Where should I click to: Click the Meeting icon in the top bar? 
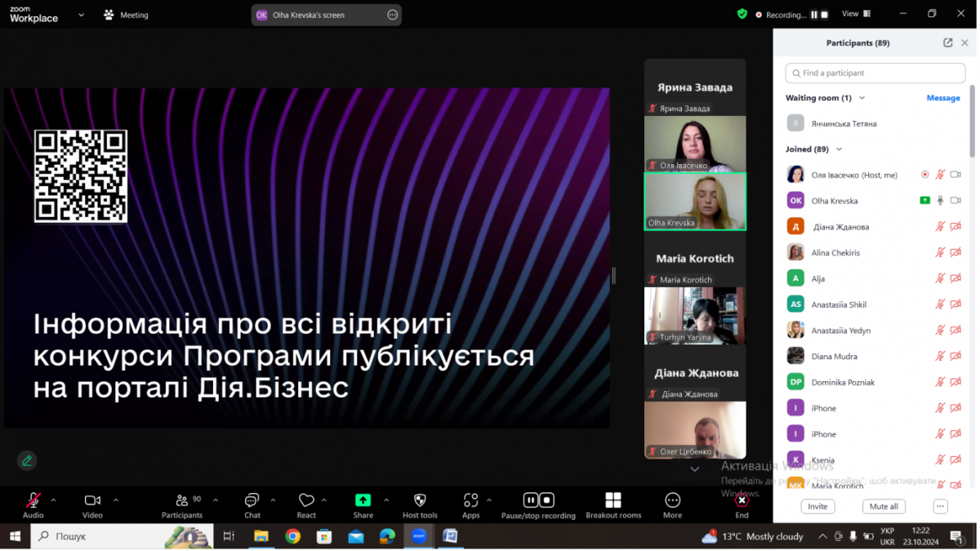[109, 15]
